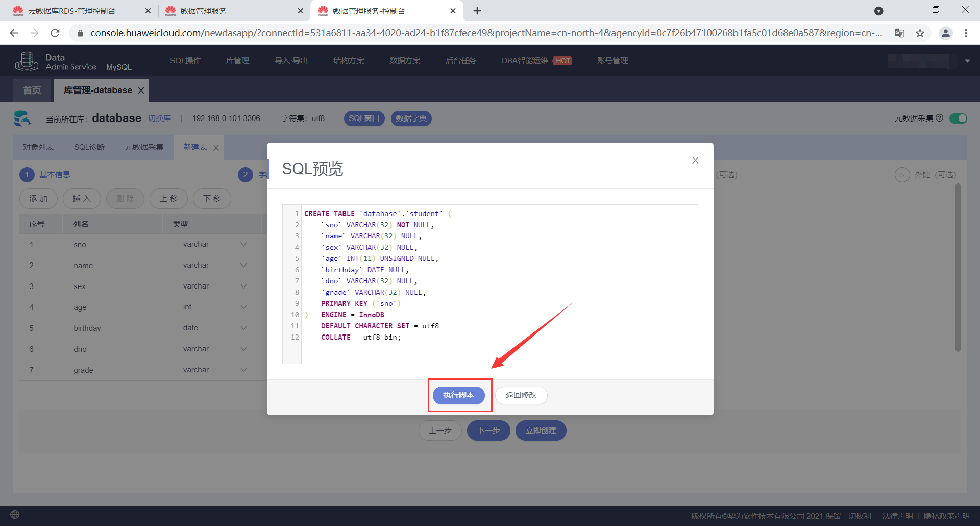Click the vertical scrollbar on the right
The width and height of the screenshot is (980, 526).
(x=958, y=268)
